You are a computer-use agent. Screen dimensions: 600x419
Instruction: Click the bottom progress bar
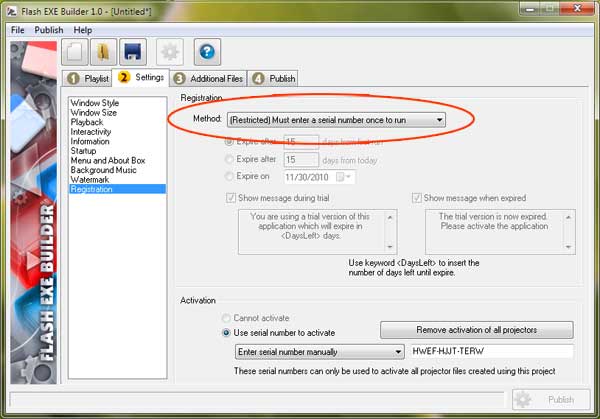click(257, 400)
